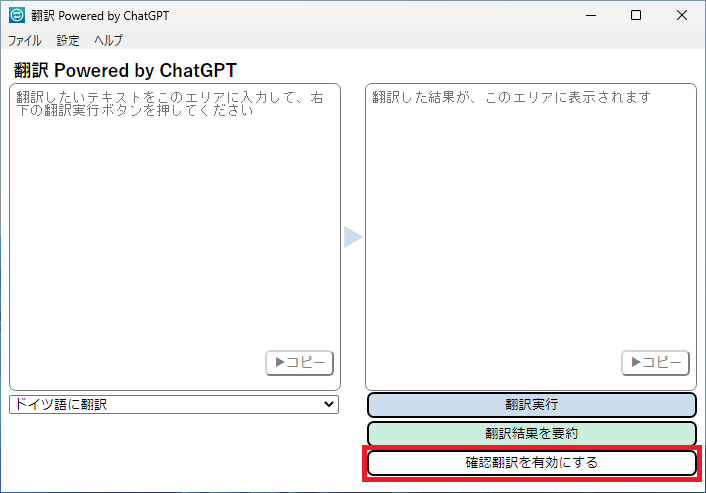The image size is (706, 493).
Task: Close the translation window
Action: click(x=682, y=15)
